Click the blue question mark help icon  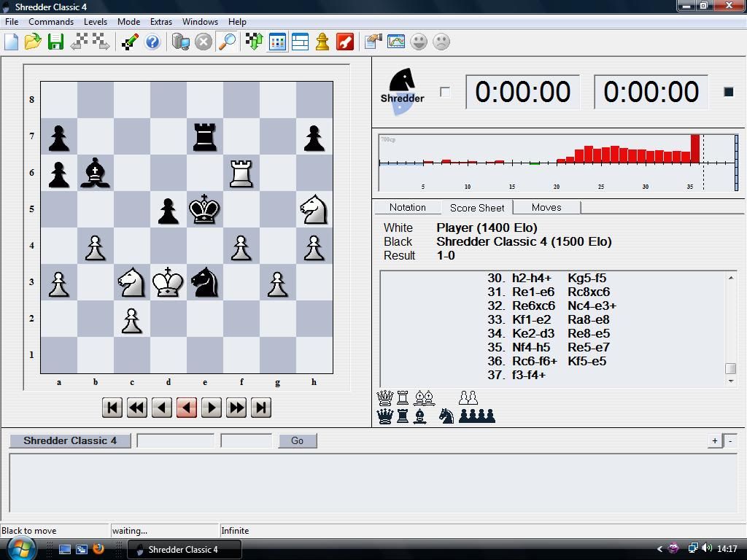152,42
